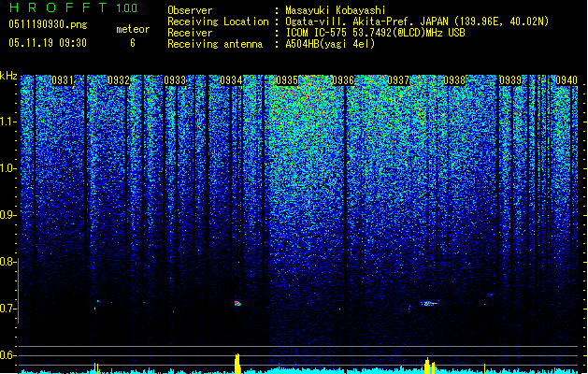Click the yellow power bars below 0937
Viewport: 588px width, 374px height.
pyautogui.click(x=430, y=366)
